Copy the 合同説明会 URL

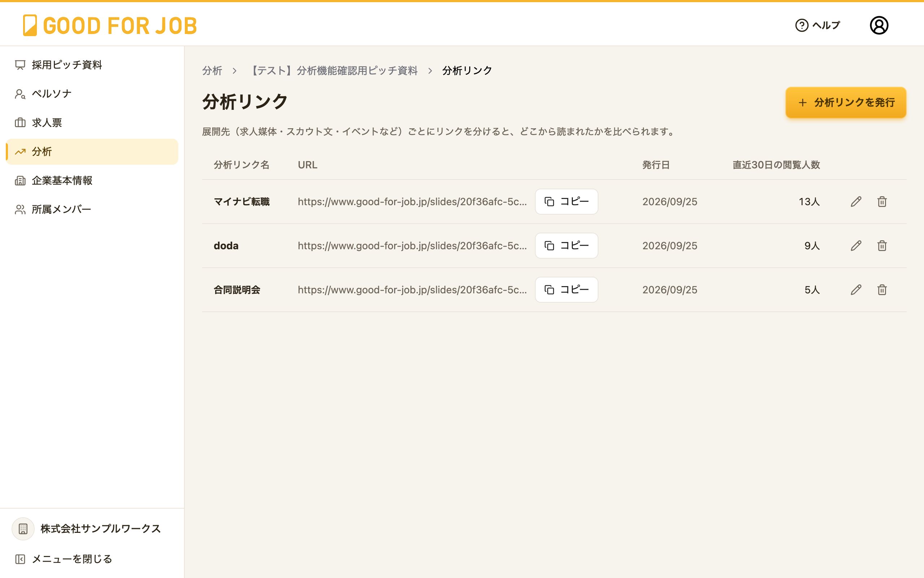point(566,290)
